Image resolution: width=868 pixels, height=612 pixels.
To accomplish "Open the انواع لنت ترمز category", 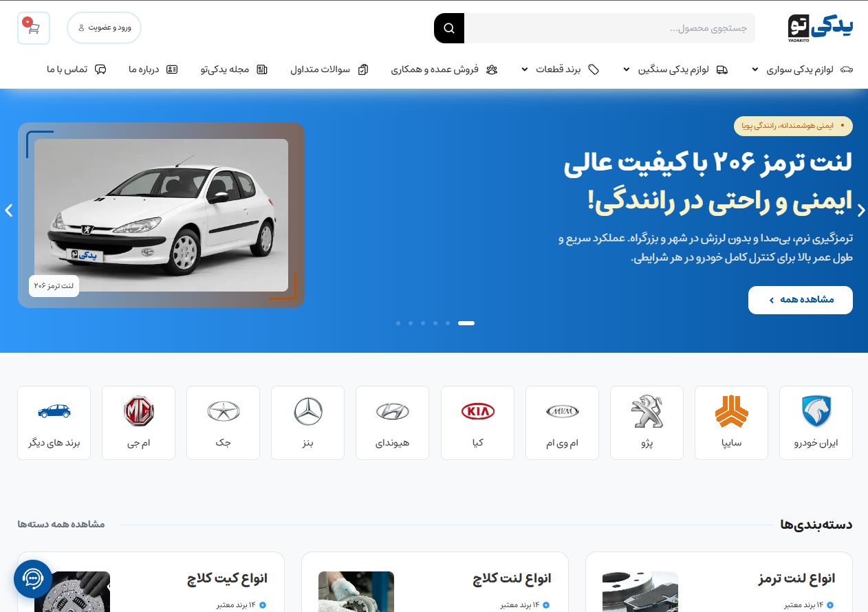I will (796, 578).
